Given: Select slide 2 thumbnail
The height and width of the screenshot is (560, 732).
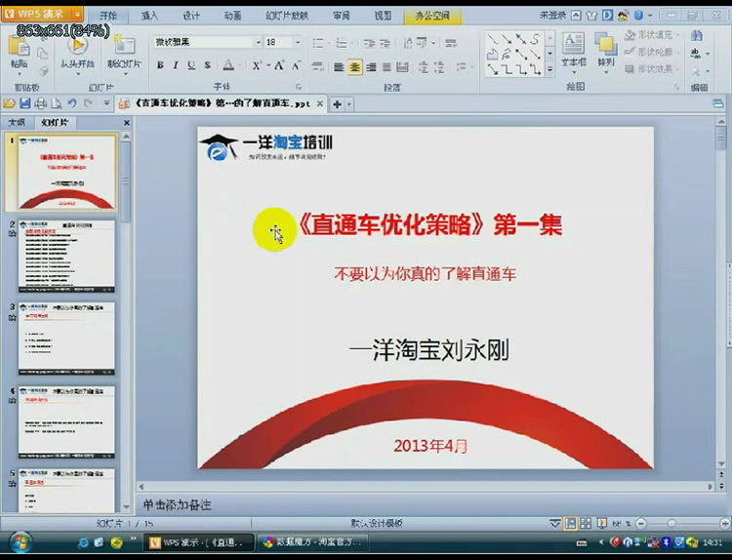Looking at the screenshot, I should pos(66,257).
